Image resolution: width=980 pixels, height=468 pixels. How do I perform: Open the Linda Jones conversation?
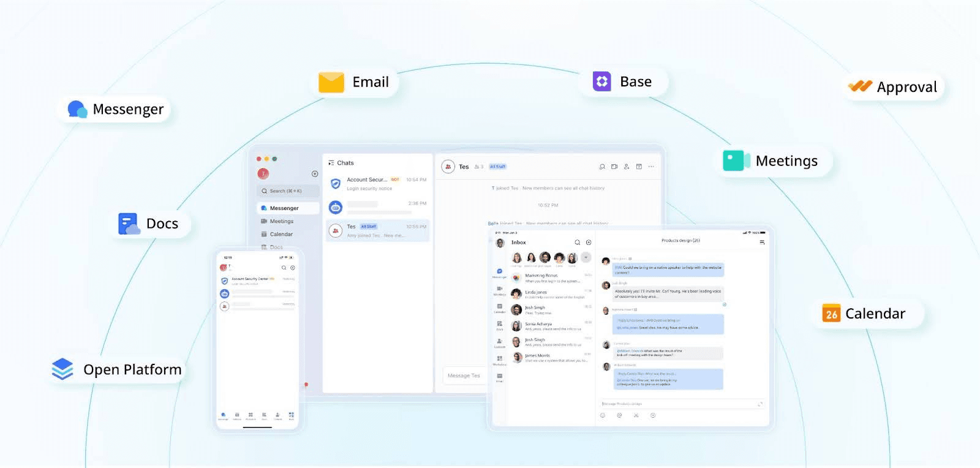(552, 294)
